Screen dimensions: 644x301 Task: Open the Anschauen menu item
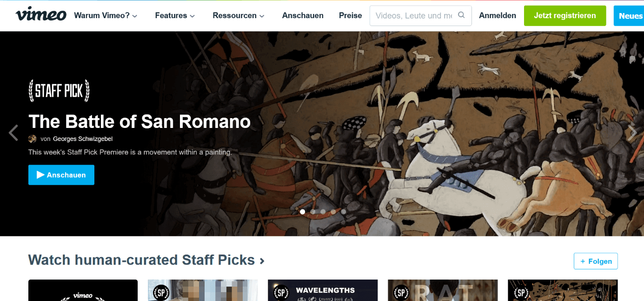click(x=303, y=15)
